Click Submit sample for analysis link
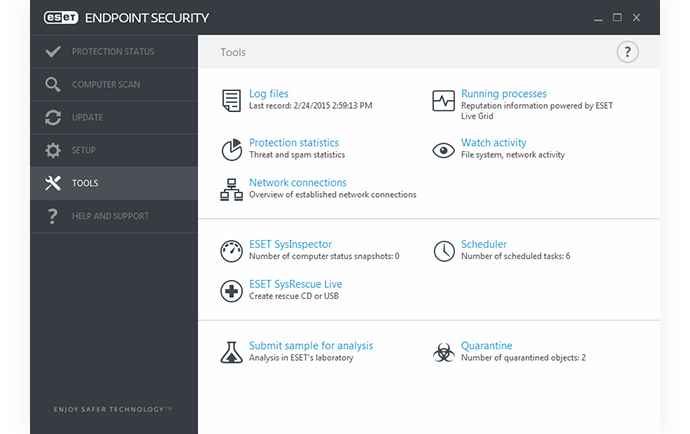 311,346
